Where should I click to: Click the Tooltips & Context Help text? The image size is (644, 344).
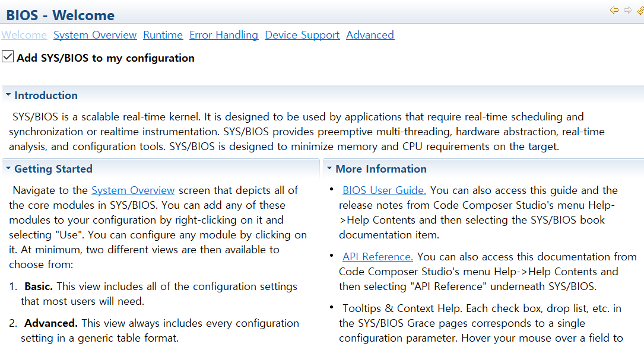[x=402, y=308]
